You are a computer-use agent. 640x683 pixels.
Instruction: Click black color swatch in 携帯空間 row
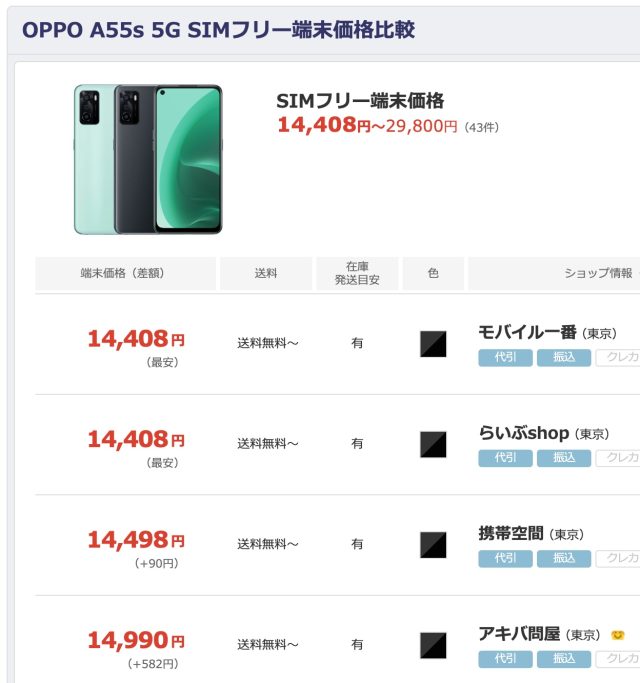click(433, 545)
